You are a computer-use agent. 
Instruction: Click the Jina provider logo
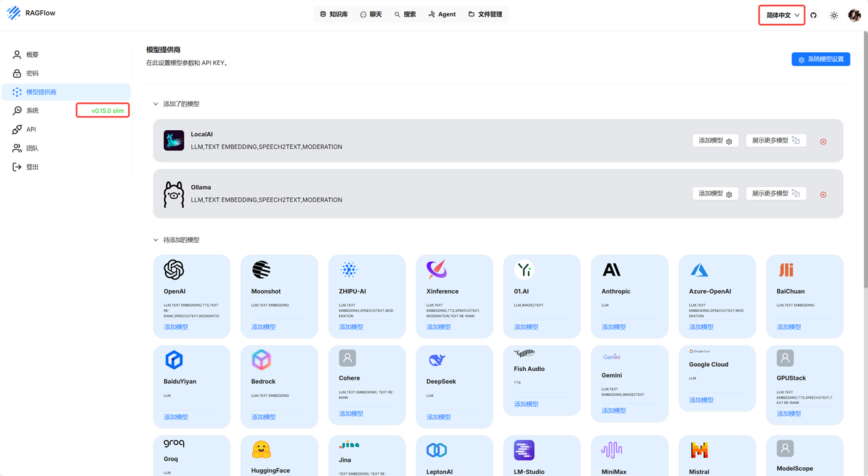click(x=349, y=444)
